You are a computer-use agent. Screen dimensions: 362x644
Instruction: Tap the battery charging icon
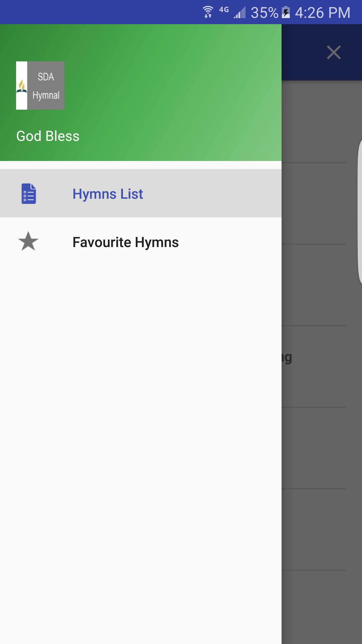pos(287,11)
